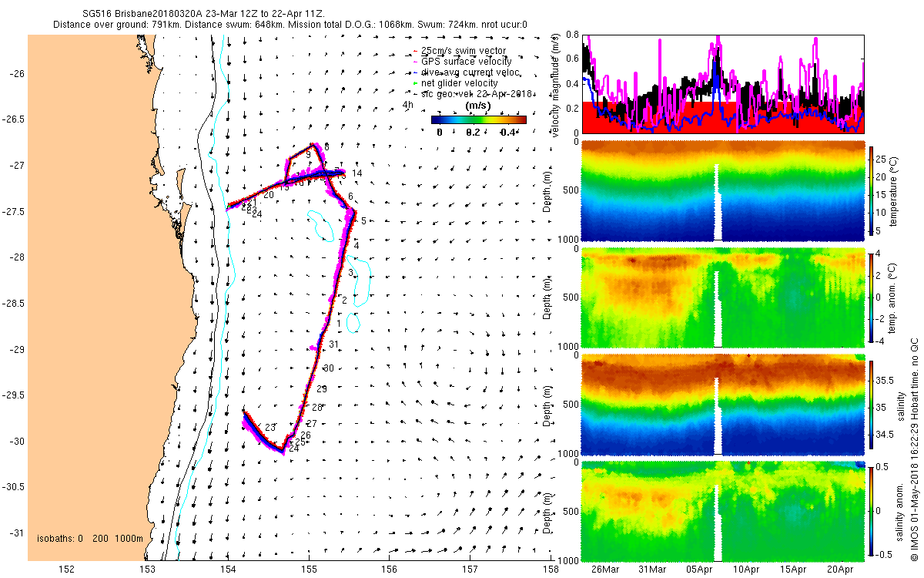Click the salinity color bar

(x=872, y=403)
